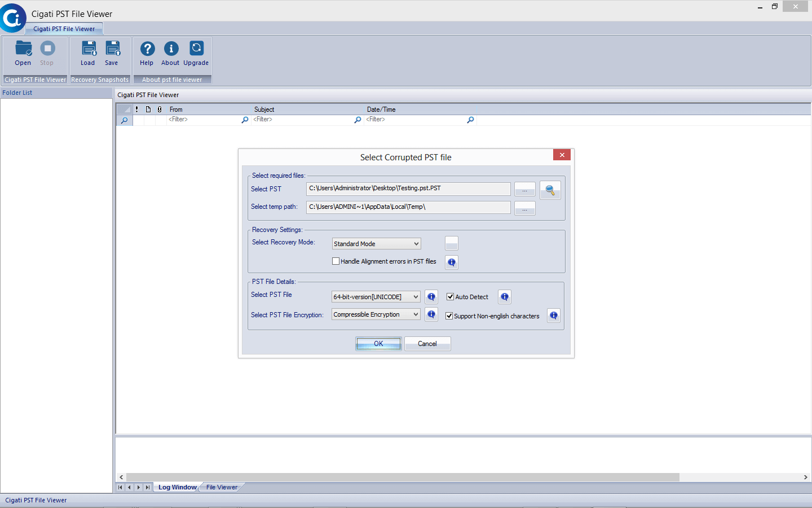The width and height of the screenshot is (812, 508).
Task: Click the Folder List panel header
Action: [56, 93]
